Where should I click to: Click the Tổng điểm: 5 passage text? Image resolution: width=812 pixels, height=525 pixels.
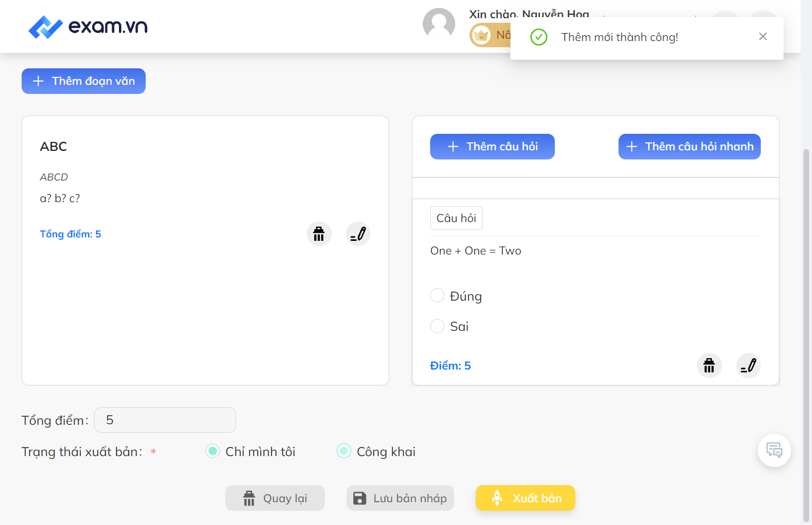(71, 234)
